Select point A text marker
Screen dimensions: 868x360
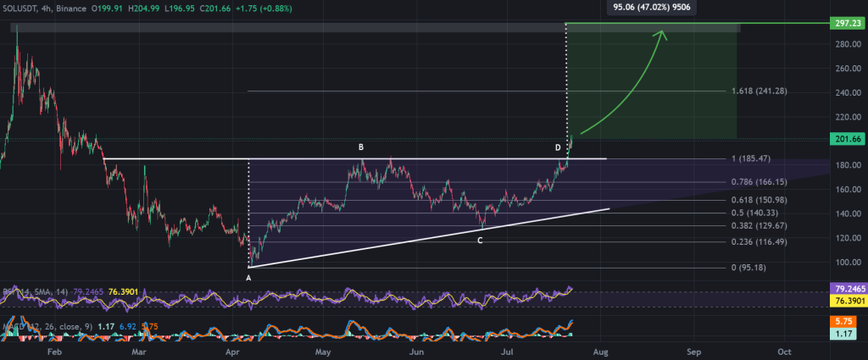(248, 277)
